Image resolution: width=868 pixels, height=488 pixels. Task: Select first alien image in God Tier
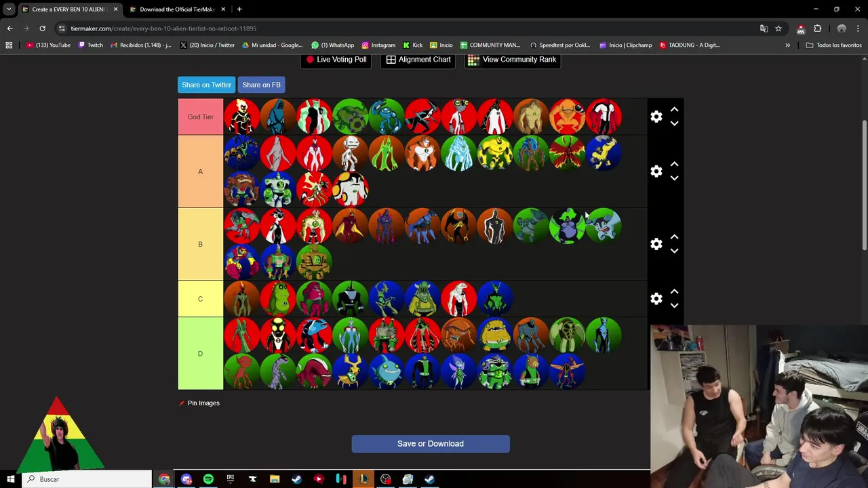pos(241,117)
